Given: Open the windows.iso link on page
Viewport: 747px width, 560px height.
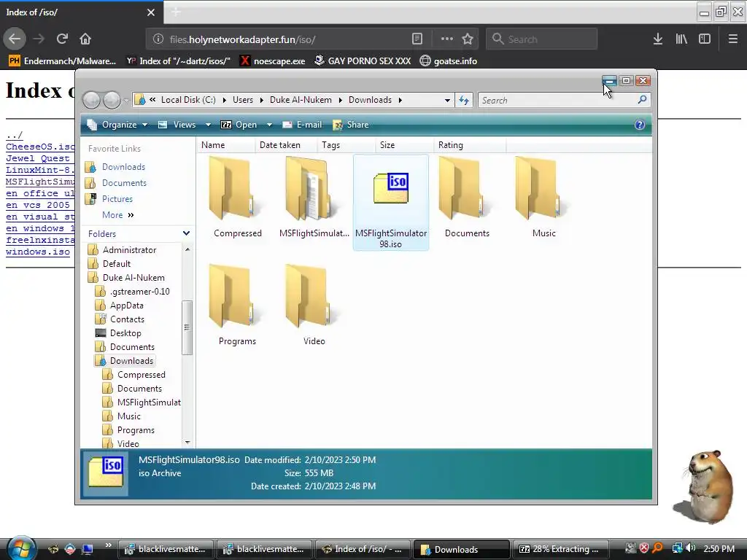Looking at the screenshot, I should (x=38, y=252).
